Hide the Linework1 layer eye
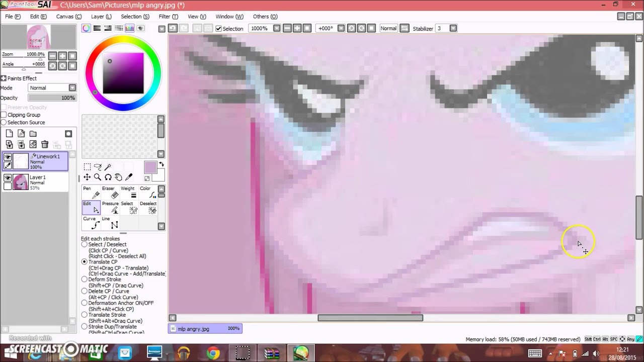This screenshot has height=362, width=644. pos(8,157)
